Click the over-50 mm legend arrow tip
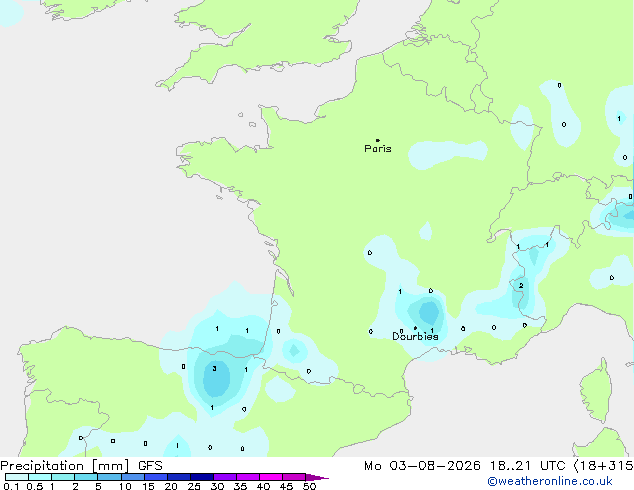The height and width of the screenshot is (490, 634). point(317,477)
